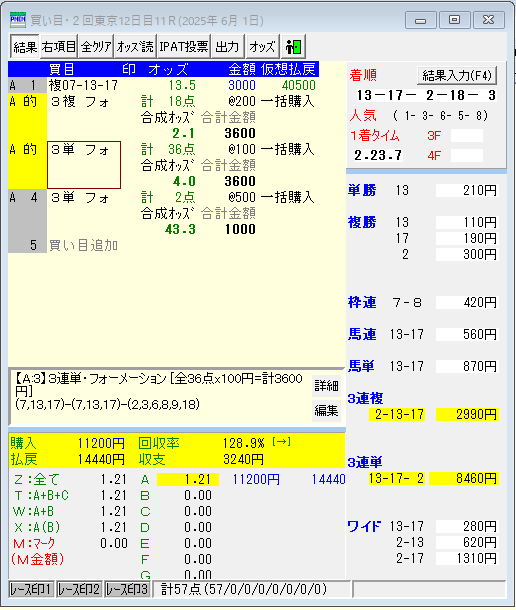Click the 3F time input field

467,135
